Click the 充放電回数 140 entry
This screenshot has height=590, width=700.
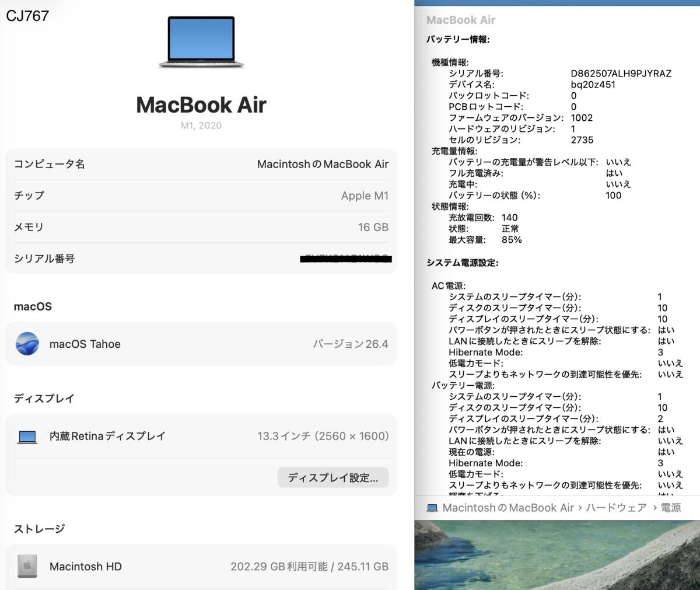point(483,218)
